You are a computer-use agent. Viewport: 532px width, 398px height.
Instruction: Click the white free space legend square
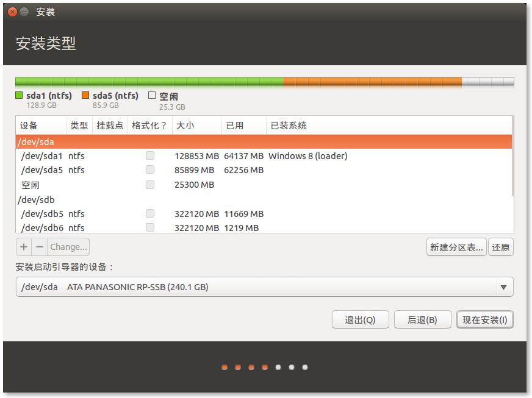tap(152, 96)
